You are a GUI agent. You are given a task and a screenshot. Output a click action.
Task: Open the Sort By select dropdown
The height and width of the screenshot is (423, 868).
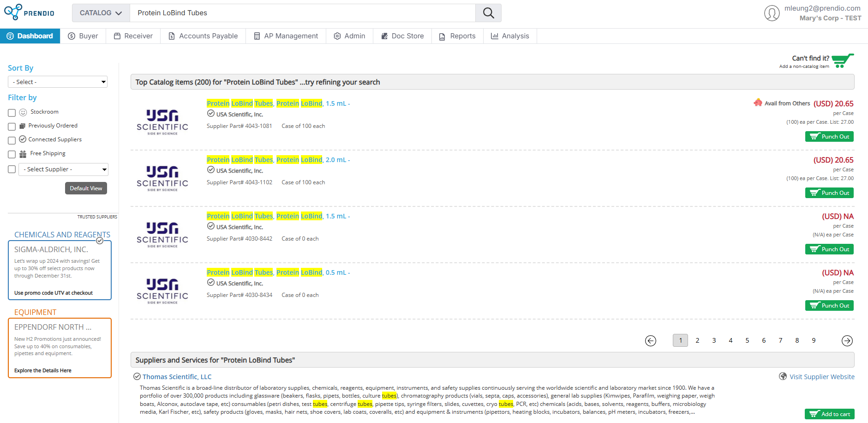click(x=58, y=82)
